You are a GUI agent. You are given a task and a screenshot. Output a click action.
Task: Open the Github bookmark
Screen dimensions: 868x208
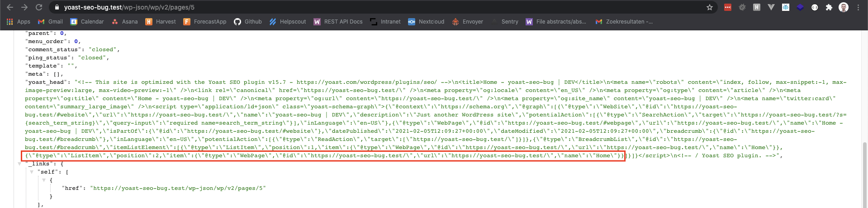click(x=248, y=22)
